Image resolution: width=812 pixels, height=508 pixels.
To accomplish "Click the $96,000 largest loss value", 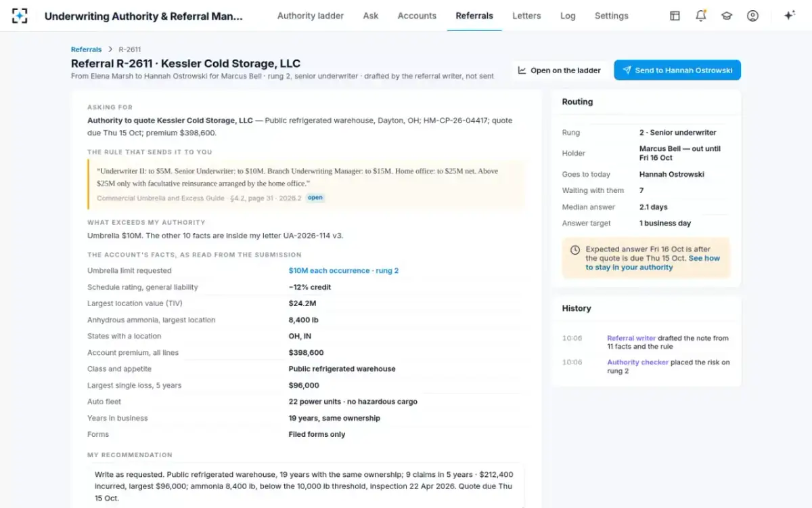I will click(304, 385).
